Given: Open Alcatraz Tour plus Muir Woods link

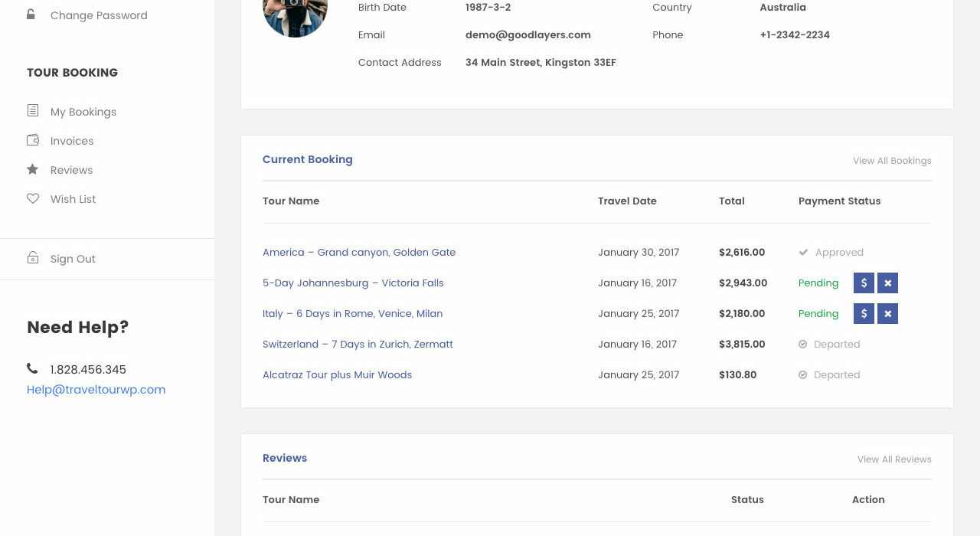Looking at the screenshot, I should [337, 375].
